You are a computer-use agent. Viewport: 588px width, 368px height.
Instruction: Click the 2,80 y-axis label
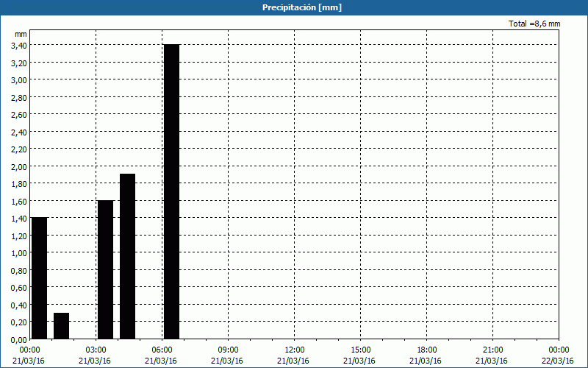tap(19, 98)
